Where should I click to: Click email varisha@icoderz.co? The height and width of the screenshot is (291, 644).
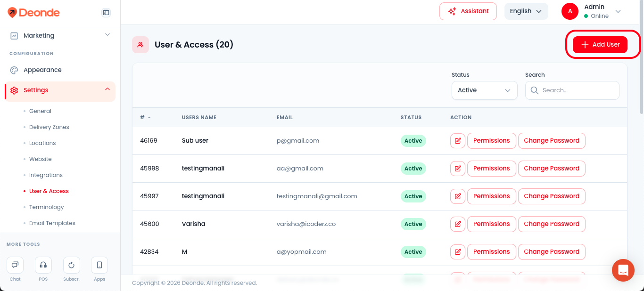(306, 224)
